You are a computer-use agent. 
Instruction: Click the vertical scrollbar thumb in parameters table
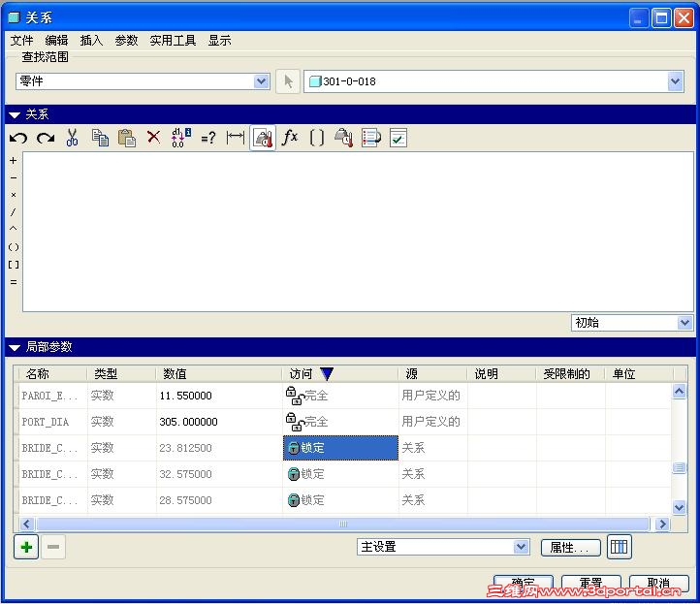point(679,468)
